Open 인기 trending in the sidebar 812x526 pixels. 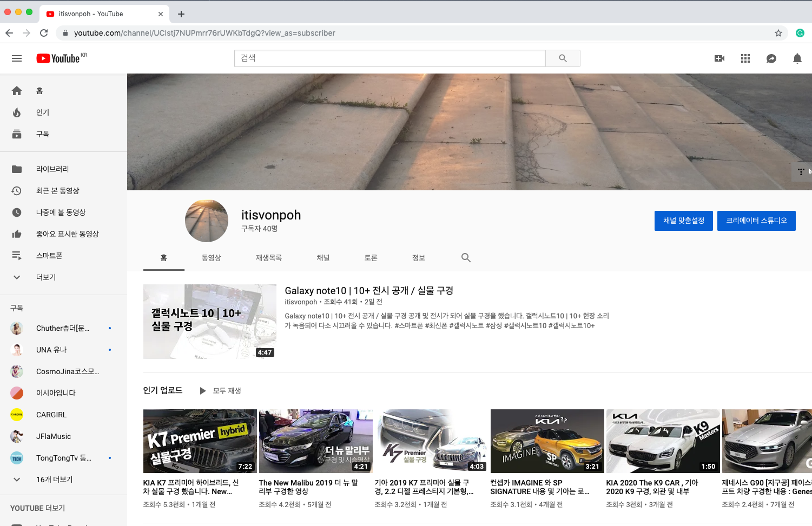63,112
